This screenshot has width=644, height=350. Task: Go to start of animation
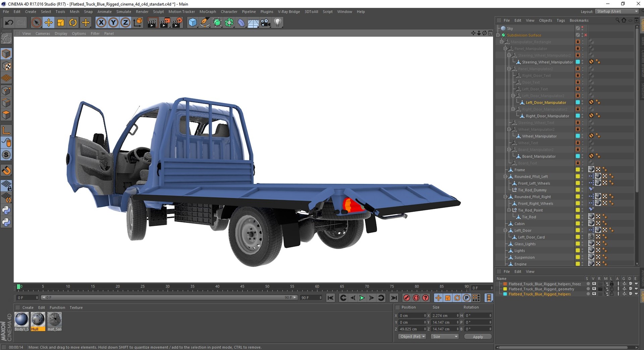[x=330, y=298]
